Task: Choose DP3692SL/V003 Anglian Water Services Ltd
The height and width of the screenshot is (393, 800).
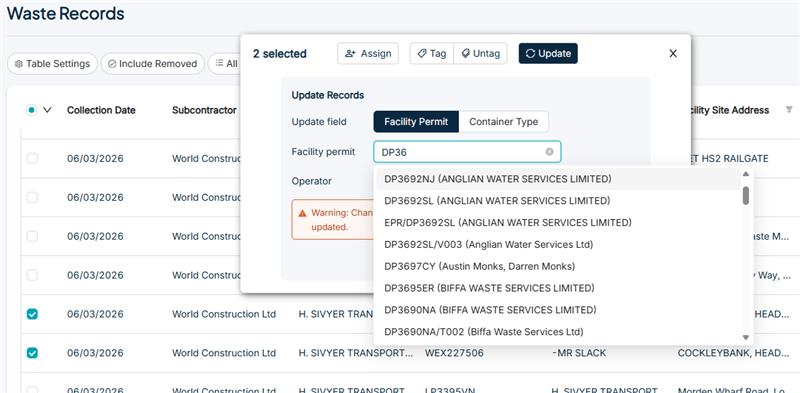Action: tap(558, 244)
